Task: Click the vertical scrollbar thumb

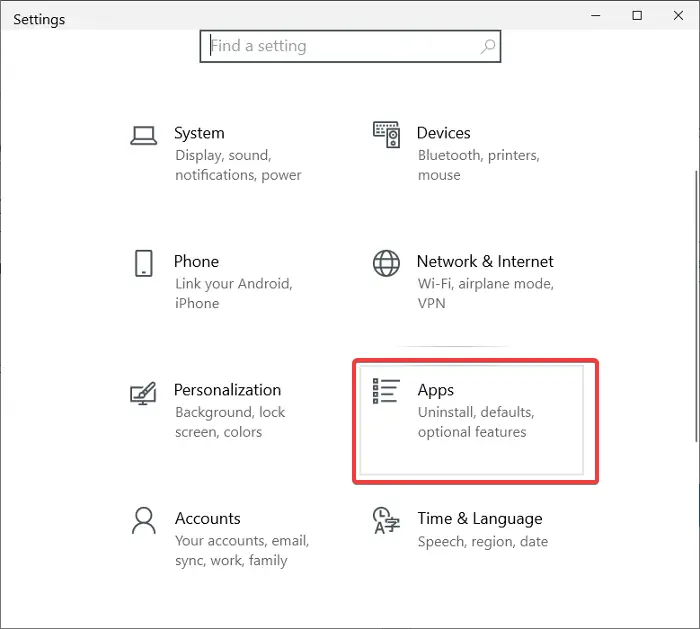Action: click(x=696, y=306)
